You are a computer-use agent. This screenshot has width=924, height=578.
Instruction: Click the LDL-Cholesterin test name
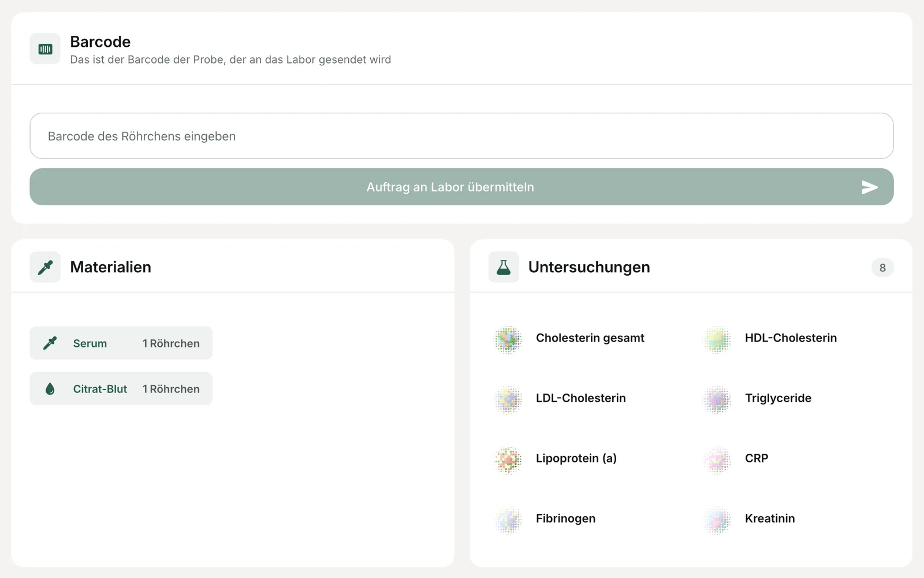pyautogui.click(x=581, y=398)
